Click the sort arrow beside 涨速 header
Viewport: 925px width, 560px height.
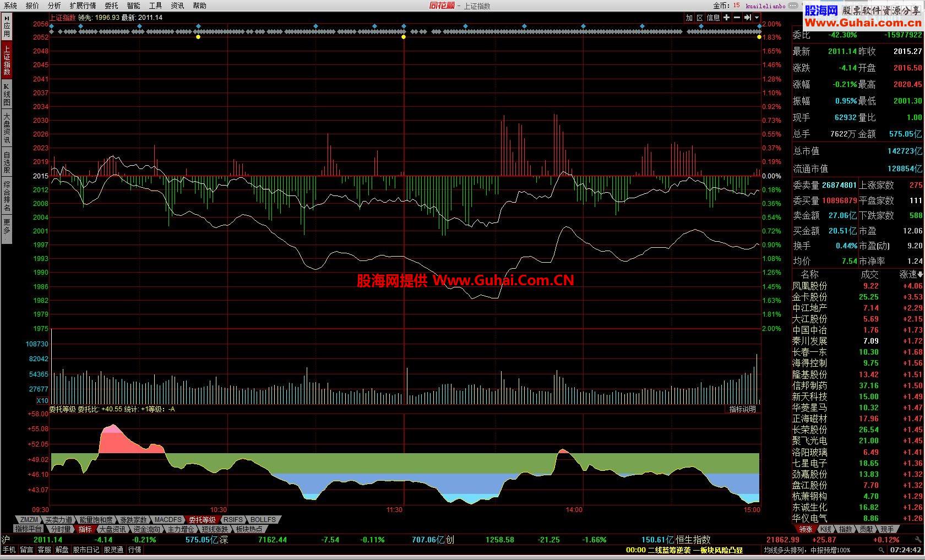click(x=921, y=274)
